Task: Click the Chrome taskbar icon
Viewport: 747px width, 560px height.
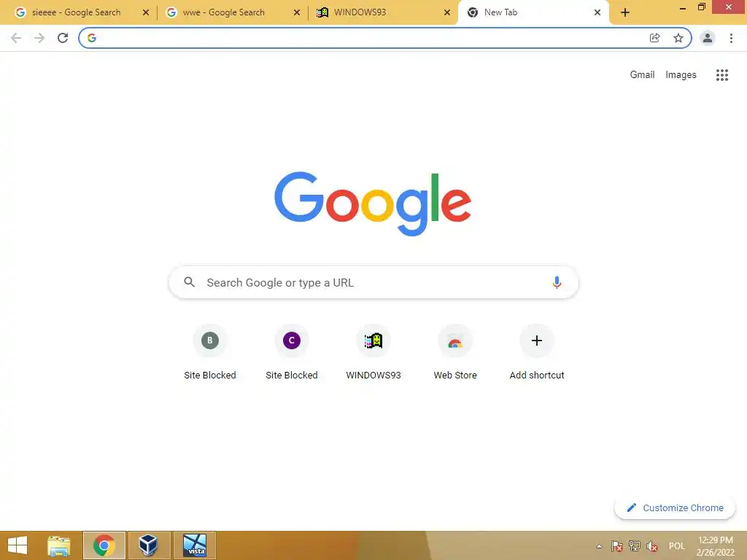Action: [x=104, y=545]
